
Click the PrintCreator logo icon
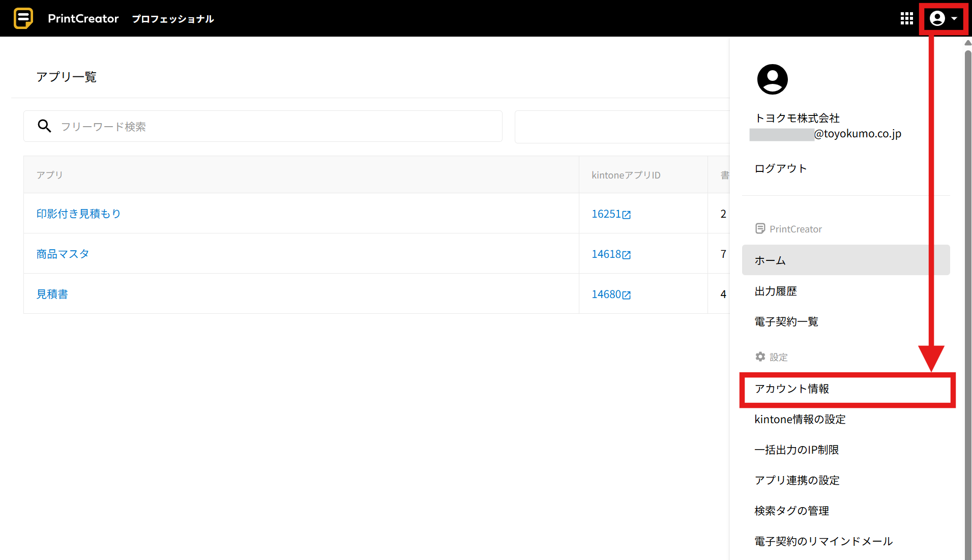pos(23,18)
